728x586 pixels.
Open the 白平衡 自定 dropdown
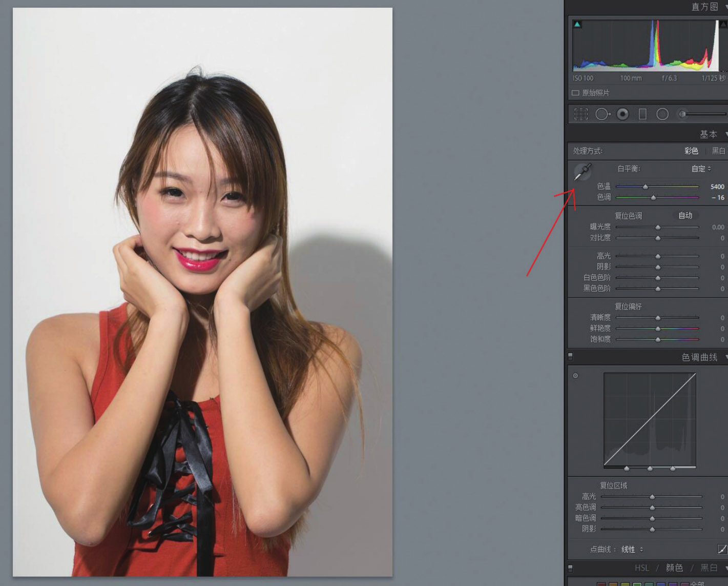click(701, 169)
